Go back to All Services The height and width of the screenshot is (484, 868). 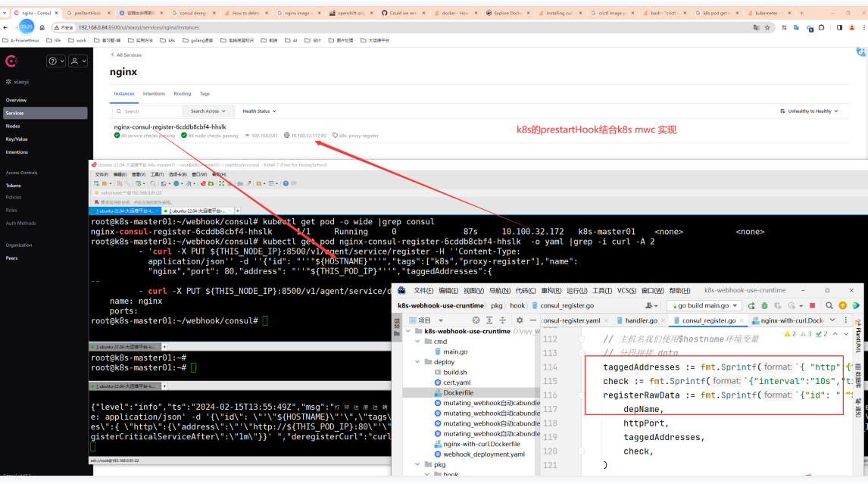tap(126, 55)
